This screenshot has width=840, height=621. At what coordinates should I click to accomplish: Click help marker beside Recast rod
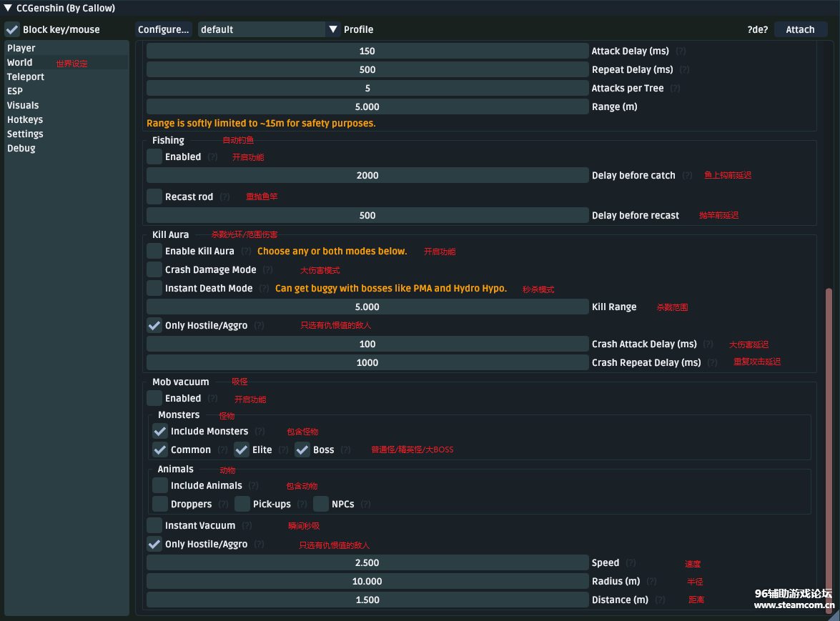(224, 197)
